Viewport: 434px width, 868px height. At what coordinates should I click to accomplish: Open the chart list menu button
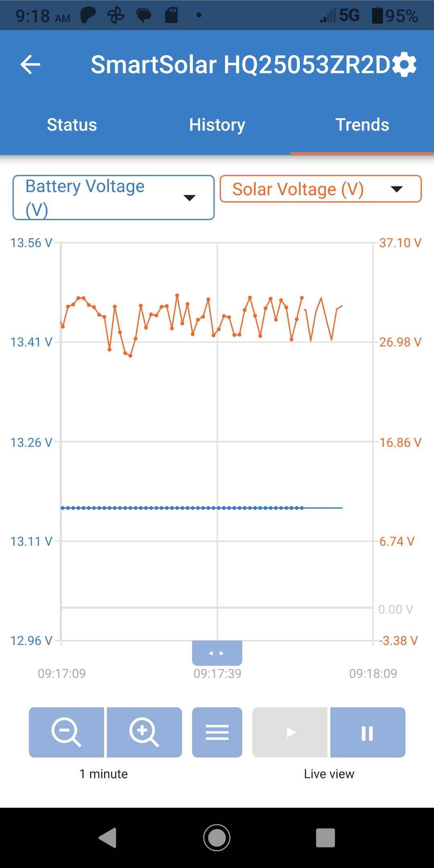tap(217, 732)
